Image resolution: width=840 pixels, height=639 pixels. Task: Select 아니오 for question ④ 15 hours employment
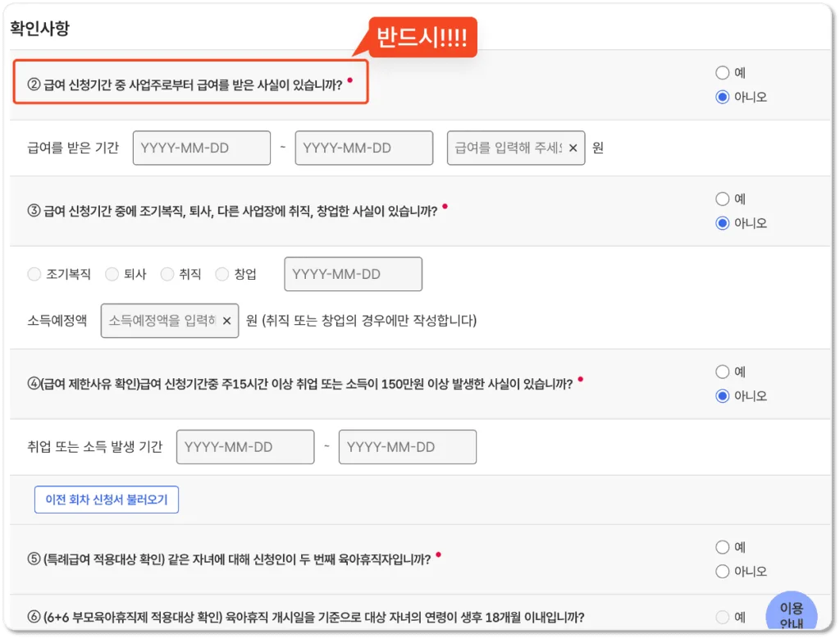click(722, 396)
